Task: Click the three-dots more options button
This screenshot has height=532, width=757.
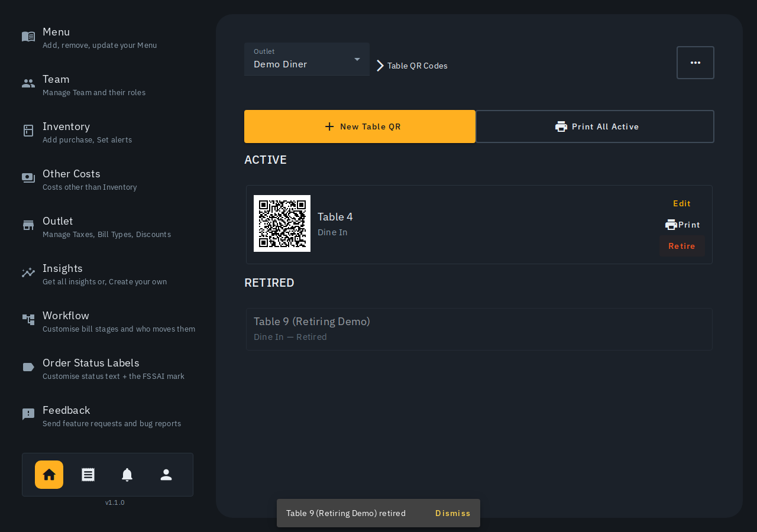Action: [x=695, y=63]
